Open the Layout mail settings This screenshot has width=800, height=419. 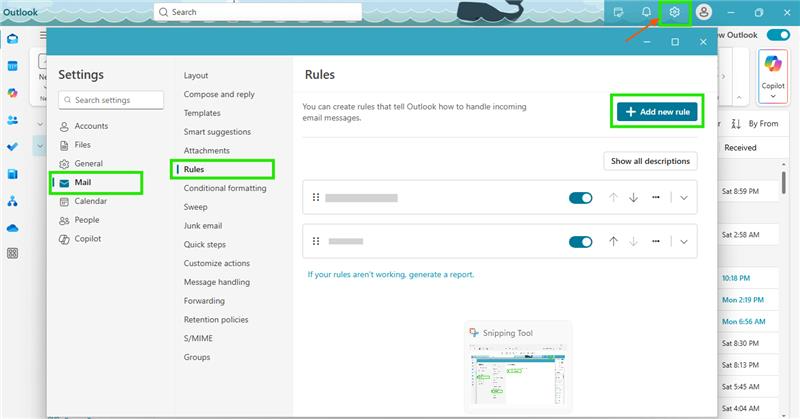pyautogui.click(x=196, y=76)
